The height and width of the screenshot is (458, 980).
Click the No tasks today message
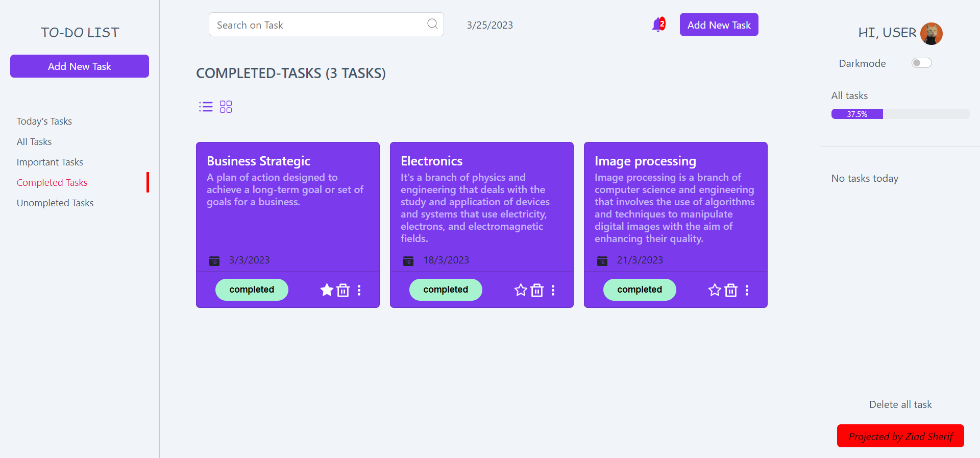pyautogui.click(x=865, y=178)
